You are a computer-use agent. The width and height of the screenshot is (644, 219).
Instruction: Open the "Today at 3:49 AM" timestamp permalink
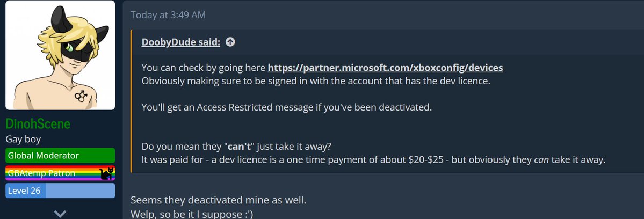click(168, 15)
